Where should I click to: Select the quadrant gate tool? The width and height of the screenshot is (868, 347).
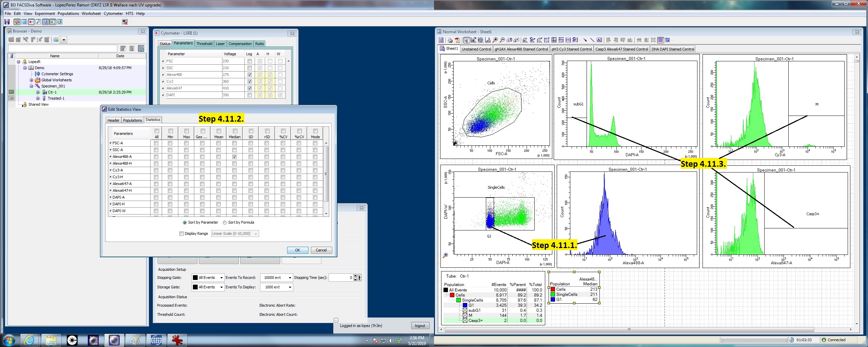(x=554, y=40)
